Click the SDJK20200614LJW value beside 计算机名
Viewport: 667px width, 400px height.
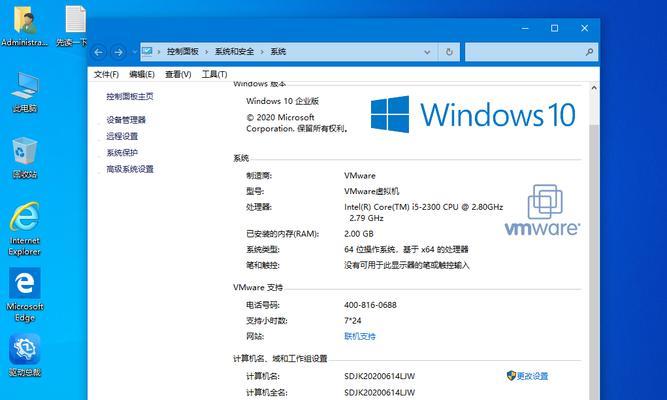click(379, 376)
